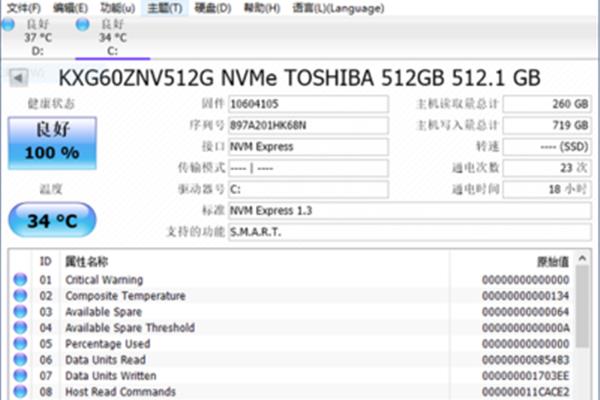Click rotation rate field ---- (SSD)

[x=547, y=147]
